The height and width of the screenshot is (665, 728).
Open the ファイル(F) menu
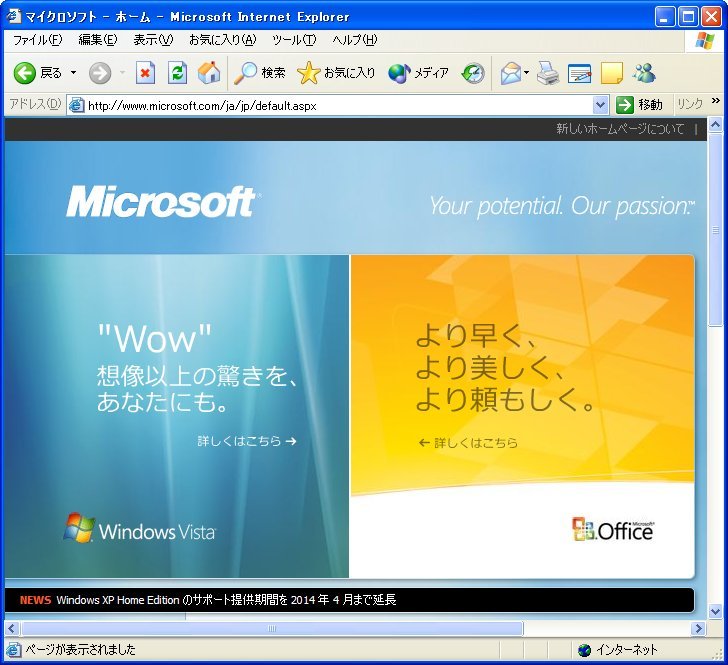pyautogui.click(x=38, y=40)
